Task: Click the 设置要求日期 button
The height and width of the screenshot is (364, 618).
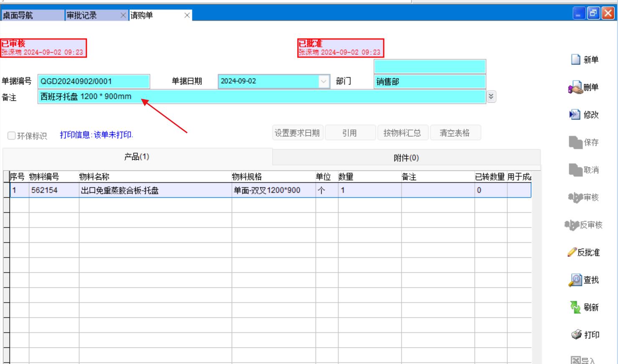Action: coord(297,133)
